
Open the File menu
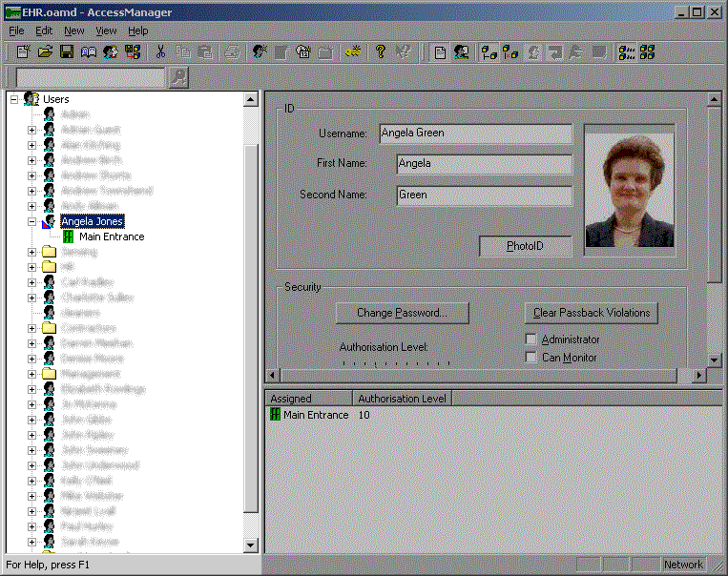click(16, 31)
